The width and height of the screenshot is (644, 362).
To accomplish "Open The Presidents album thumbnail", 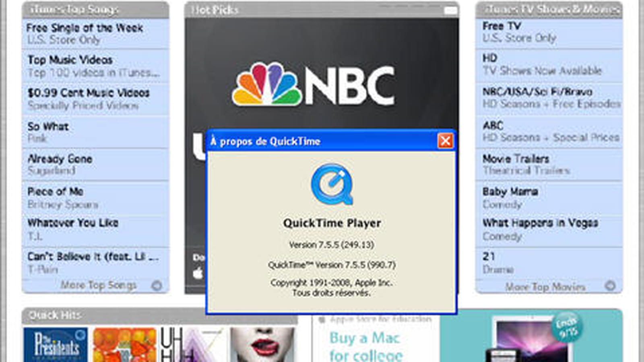I will tap(55, 345).
